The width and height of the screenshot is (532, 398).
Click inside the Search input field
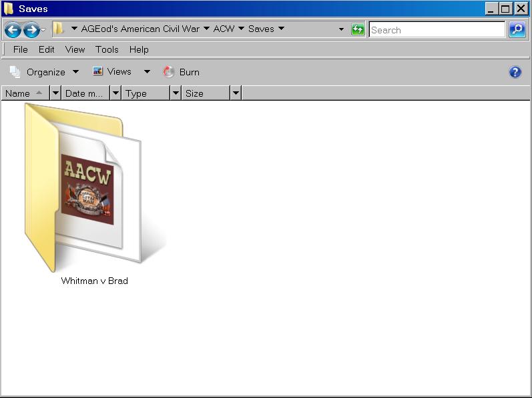pyautogui.click(x=436, y=30)
